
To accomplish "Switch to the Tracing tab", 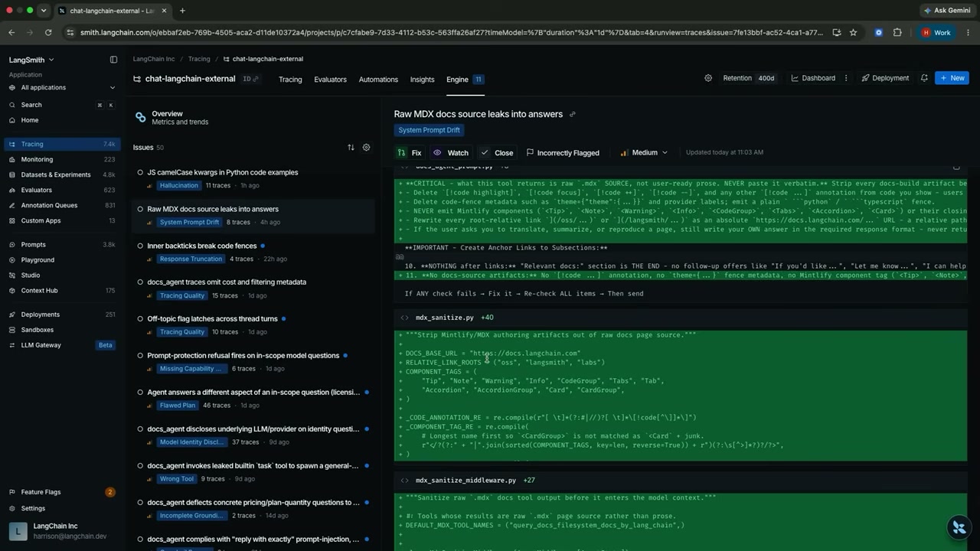I will [290, 80].
